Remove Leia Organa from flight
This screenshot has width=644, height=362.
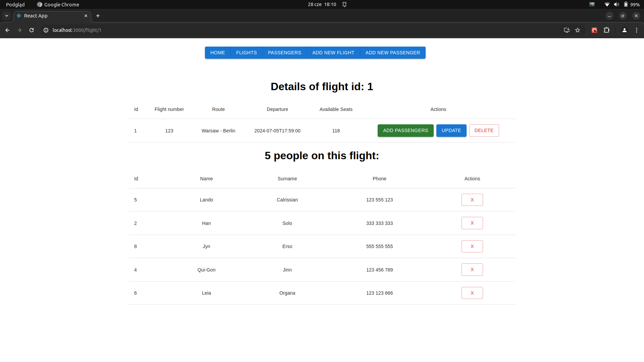click(472, 293)
